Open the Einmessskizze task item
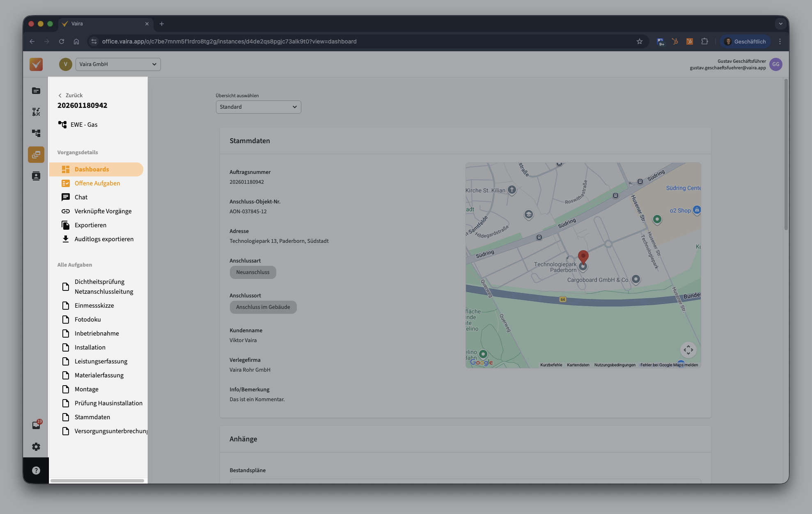The image size is (812, 514). pyautogui.click(x=94, y=306)
